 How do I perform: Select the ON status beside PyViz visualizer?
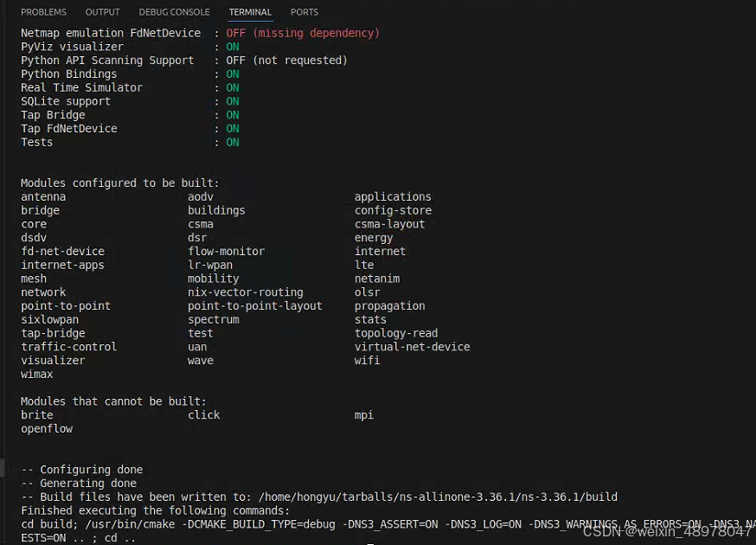click(232, 46)
